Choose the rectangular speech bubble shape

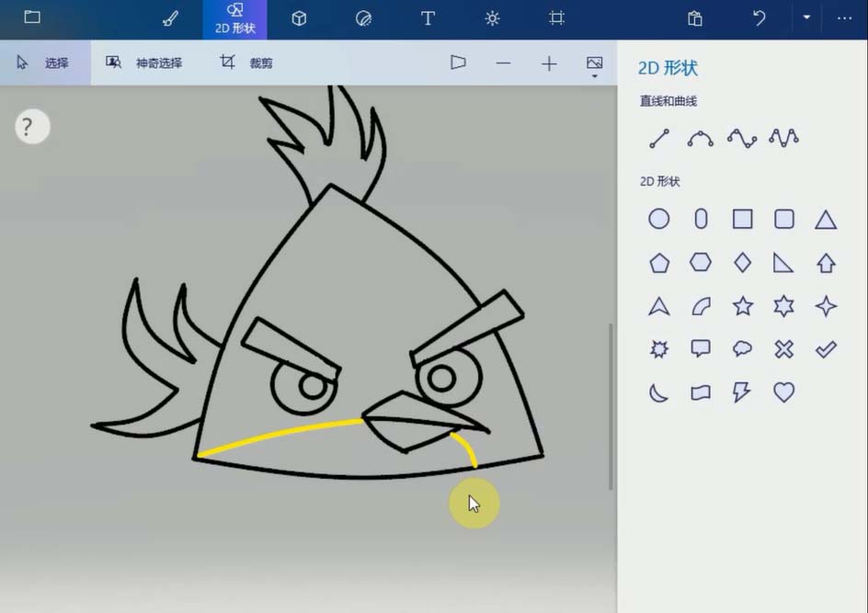click(701, 349)
